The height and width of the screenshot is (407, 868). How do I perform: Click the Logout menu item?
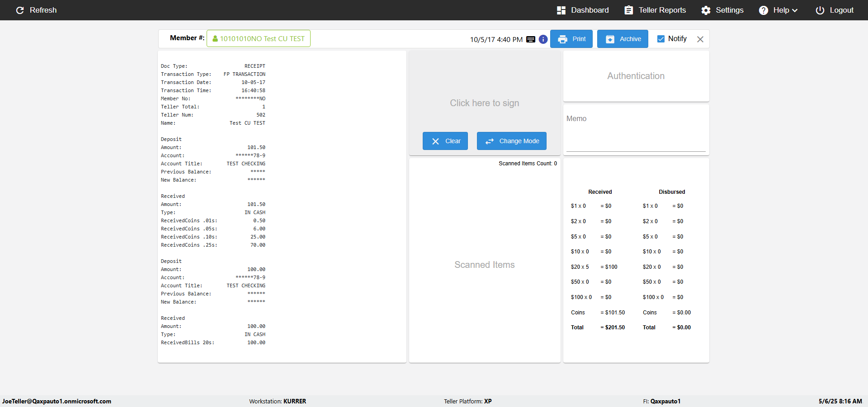835,10
